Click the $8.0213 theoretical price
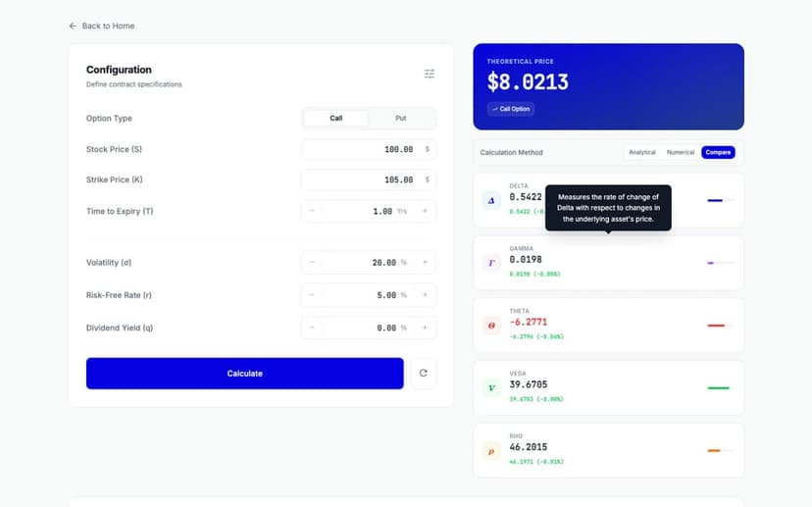Screen dimensions: 812x507 [528, 81]
